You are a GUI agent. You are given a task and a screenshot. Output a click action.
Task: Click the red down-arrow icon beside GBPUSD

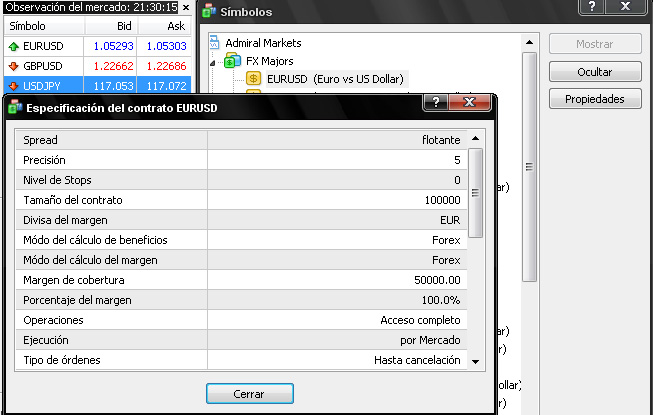tap(12, 66)
